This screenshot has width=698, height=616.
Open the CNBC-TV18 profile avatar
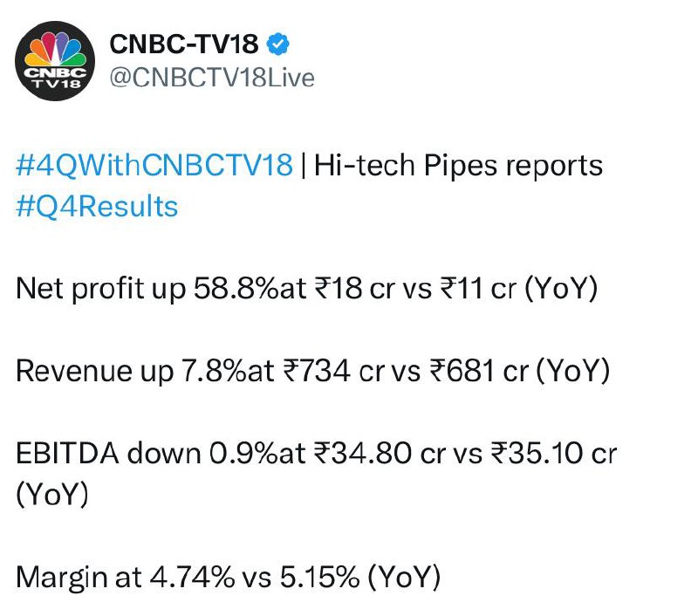coord(55,61)
